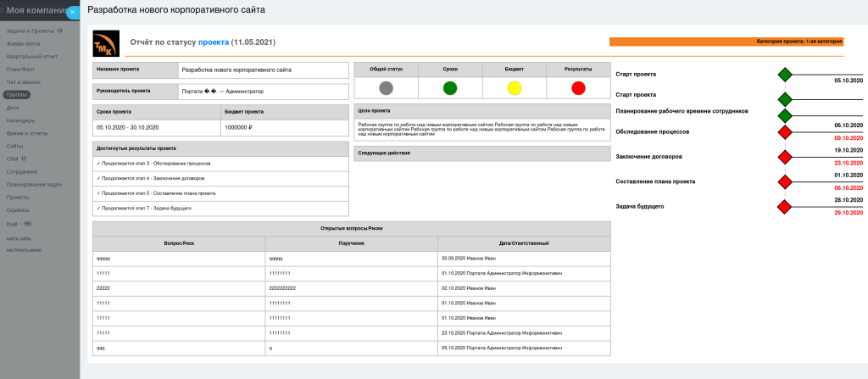Screen dimensions: 868x379
Task: Open Чат и звонки
Action: pos(23,82)
